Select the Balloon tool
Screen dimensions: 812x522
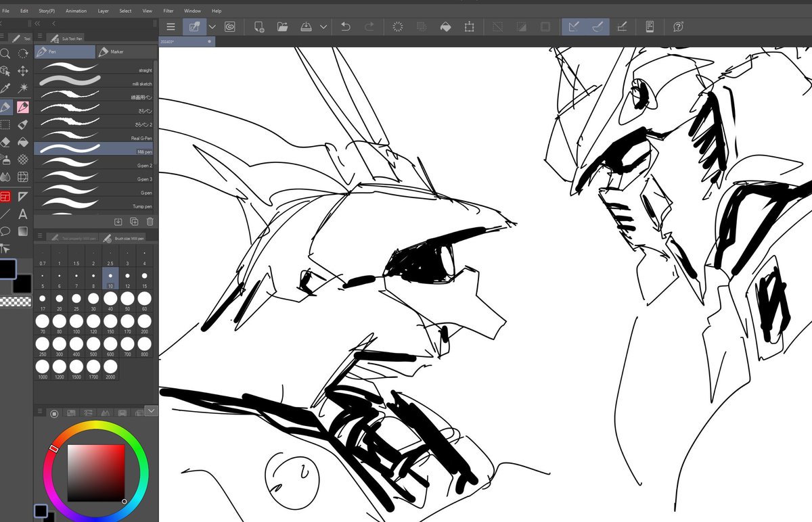pyautogui.click(x=5, y=231)
